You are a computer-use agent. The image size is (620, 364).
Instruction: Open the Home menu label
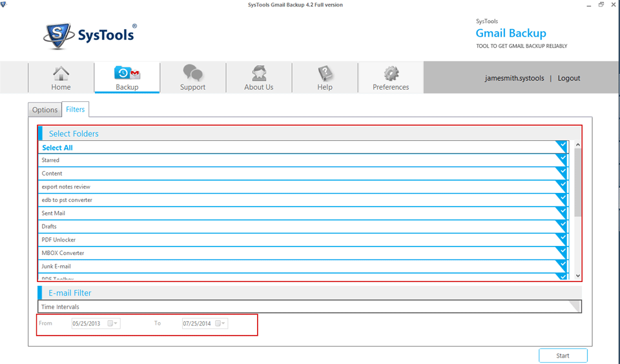(x=61, y=87)
